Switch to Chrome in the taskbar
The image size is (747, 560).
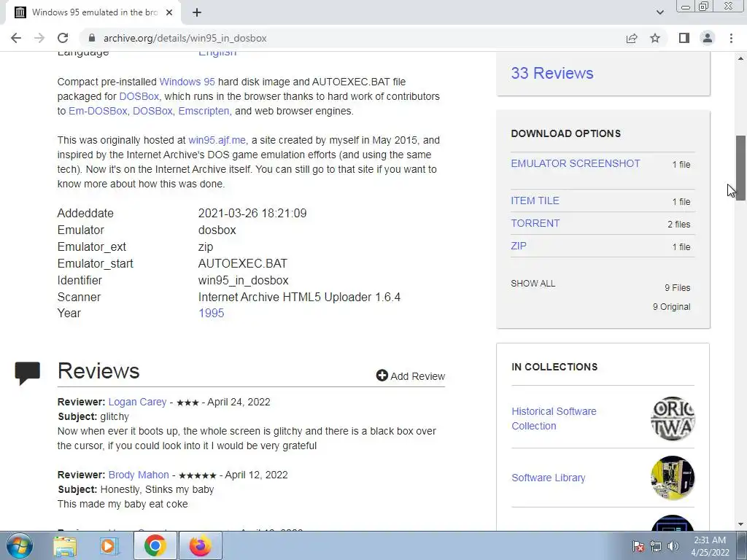(x=155, y=545)
